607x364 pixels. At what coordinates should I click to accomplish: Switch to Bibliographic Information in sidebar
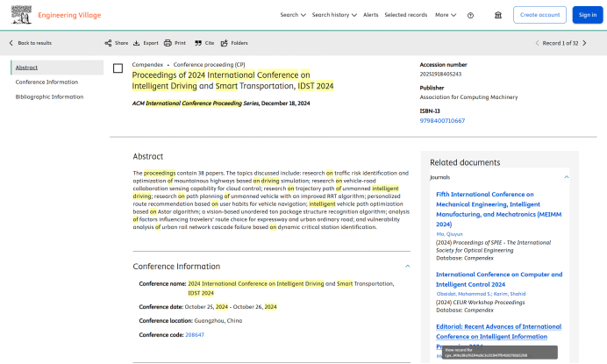[x=49, y=96]
